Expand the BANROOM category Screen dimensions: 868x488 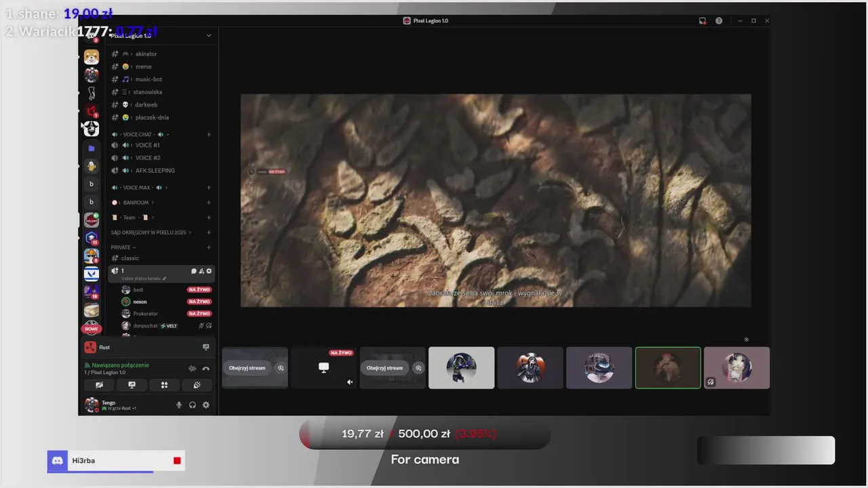tap(132, 203)
